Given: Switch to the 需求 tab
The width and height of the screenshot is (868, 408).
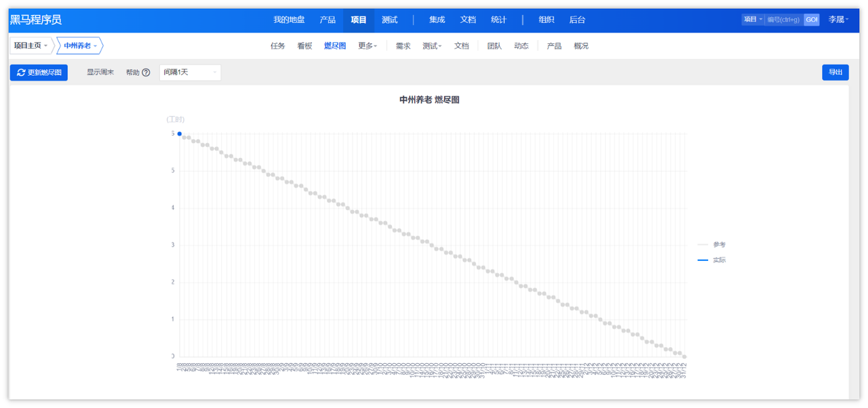Looking at the screenshot, I should tap(403, 46).
